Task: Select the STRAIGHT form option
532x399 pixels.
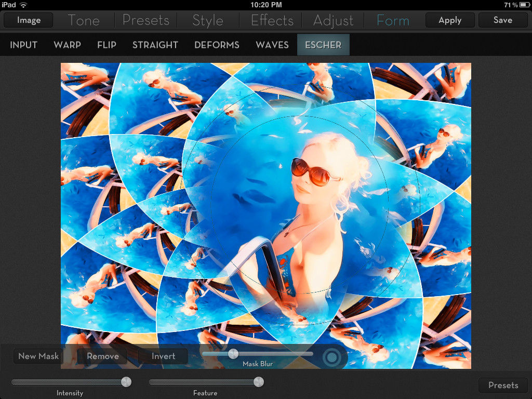Action: 155,45
